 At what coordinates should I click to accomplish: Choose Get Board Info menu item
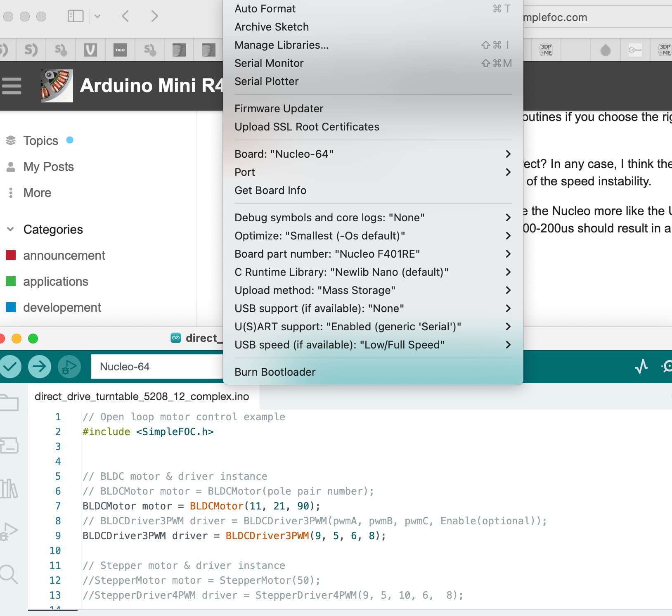[373, 190]
